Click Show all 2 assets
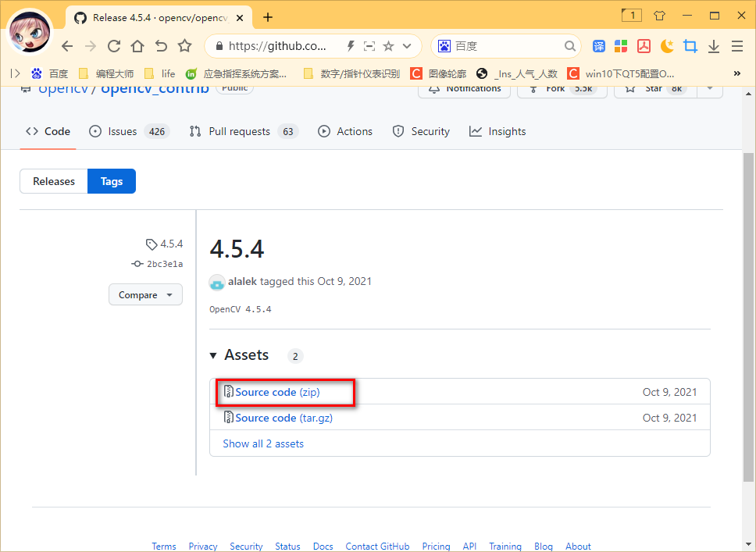The height and width of the screenshot is (552, 756). click(x=263, y=443)
